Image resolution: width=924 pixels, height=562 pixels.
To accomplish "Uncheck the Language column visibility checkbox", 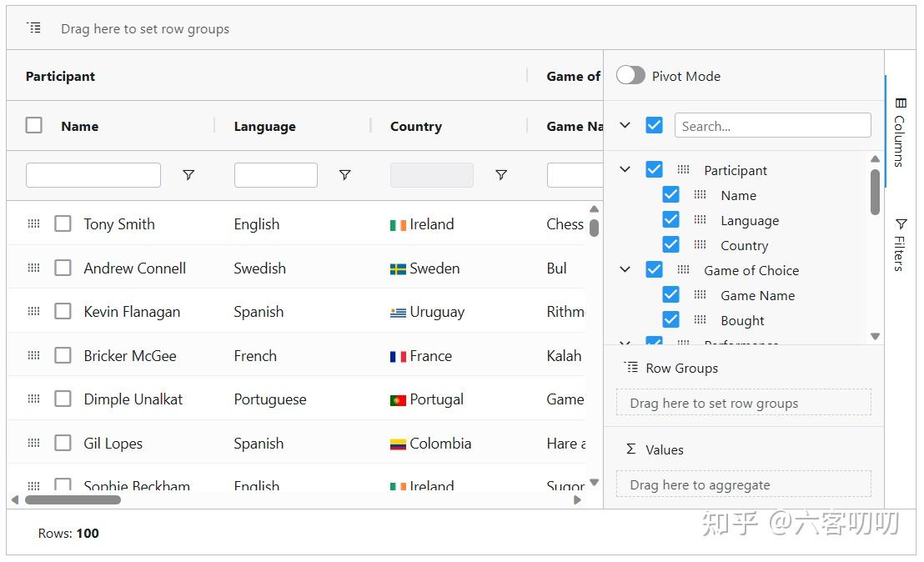I will pyautogui.click(x=670, y=220).
